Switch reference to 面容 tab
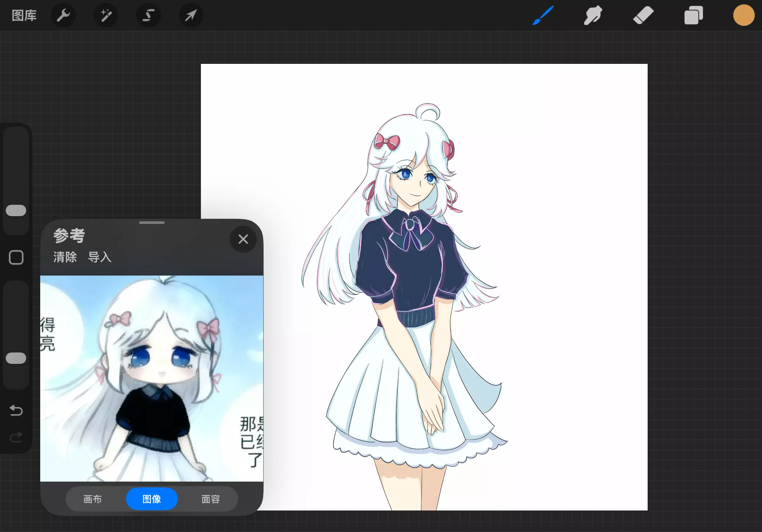This screenshot has height=532, width=762. coord(211,499)
